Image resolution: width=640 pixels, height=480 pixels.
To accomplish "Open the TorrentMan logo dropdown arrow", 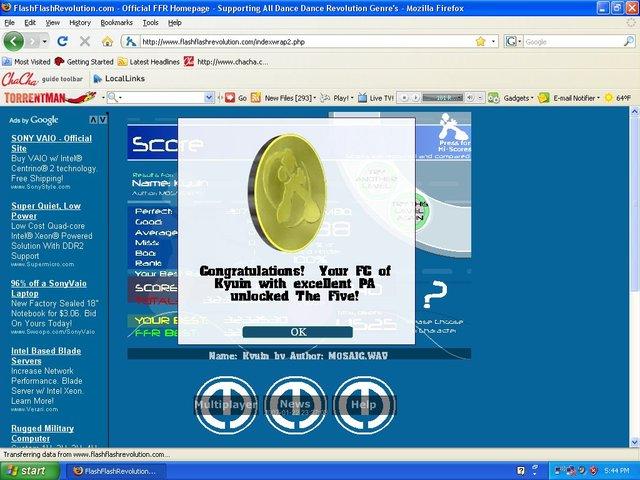I will pyautogui.click(x=102, y=98).
